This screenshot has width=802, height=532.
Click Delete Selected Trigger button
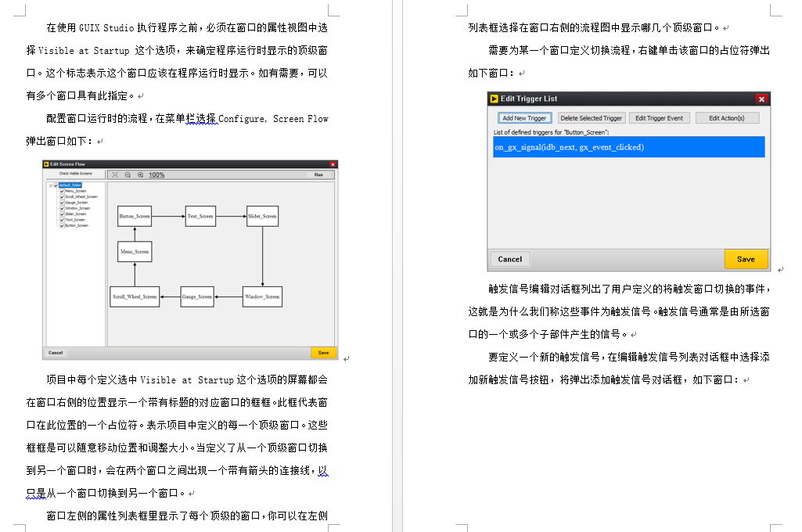point(592,118)
